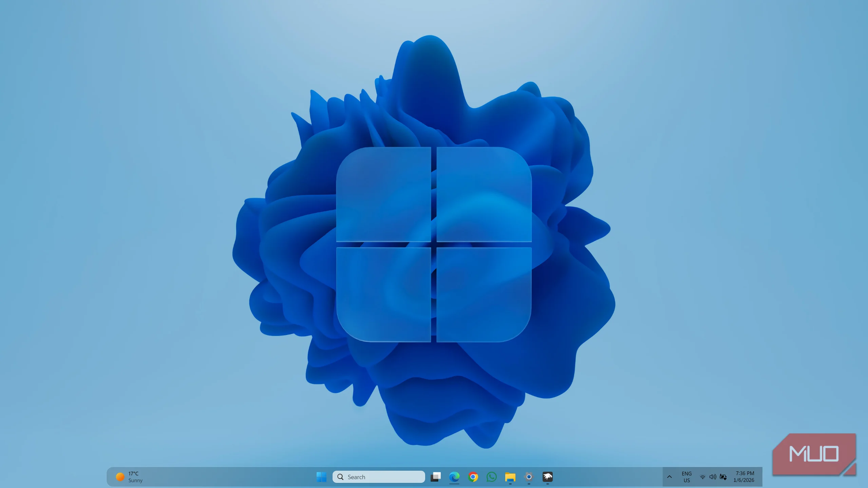Click inside the taskbar Search field

click(378, 476)
